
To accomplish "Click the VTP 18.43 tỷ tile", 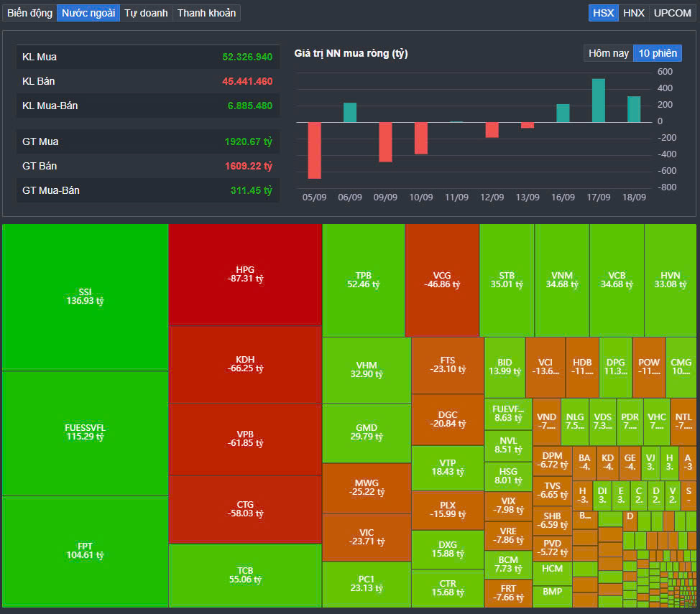I will pos(448,468).
